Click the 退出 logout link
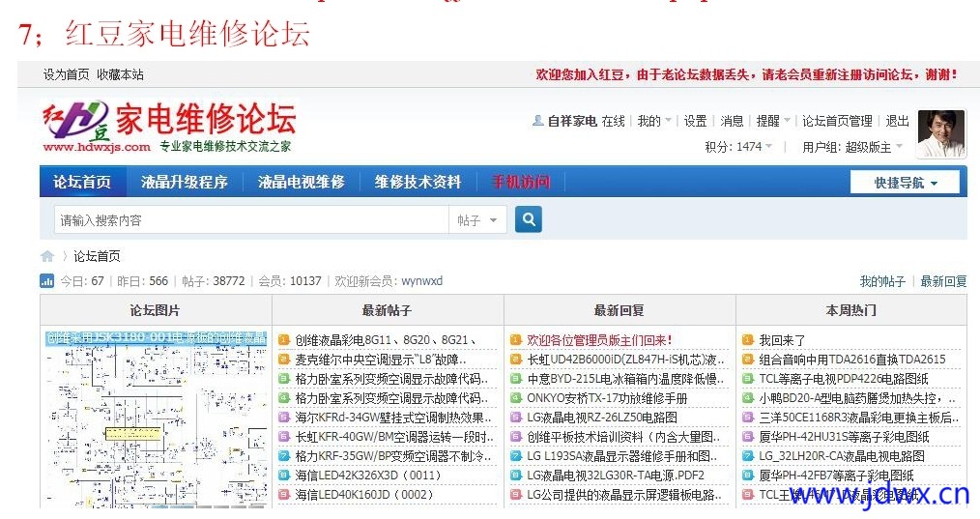This screenshot has height=519, width=980. [898, 121]
